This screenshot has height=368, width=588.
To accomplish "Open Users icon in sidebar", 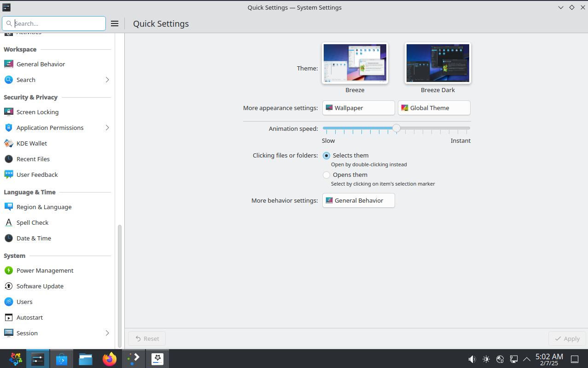I will tap(9, 302).
